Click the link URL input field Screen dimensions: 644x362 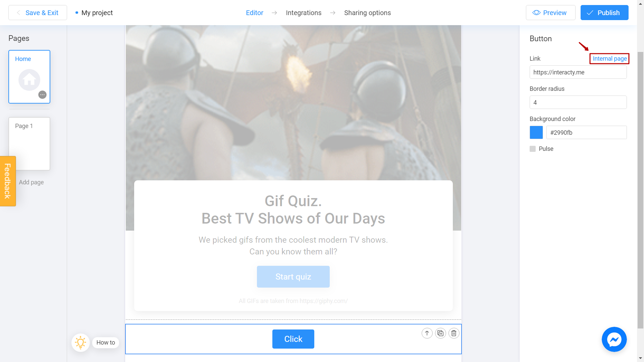tap(578, 72)
